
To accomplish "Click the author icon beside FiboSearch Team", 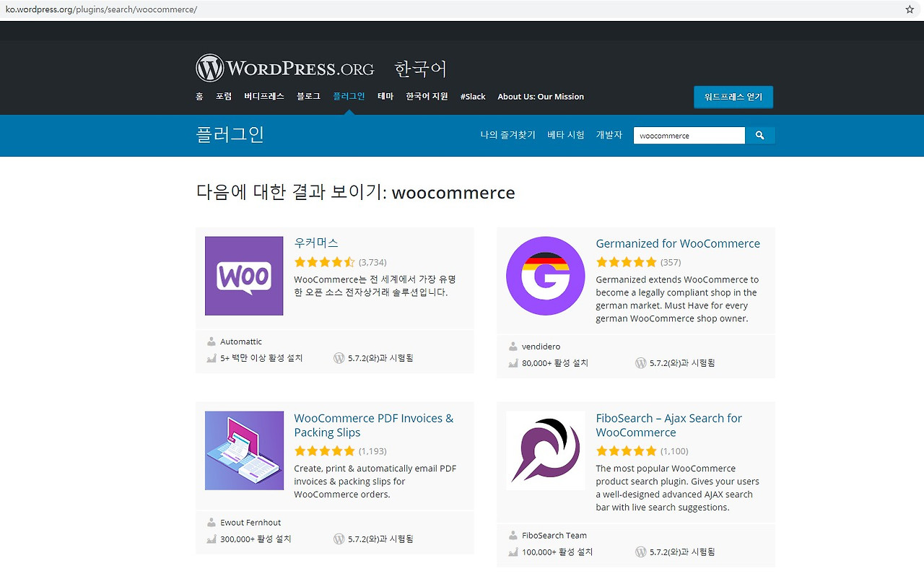I will coord(513,535).
